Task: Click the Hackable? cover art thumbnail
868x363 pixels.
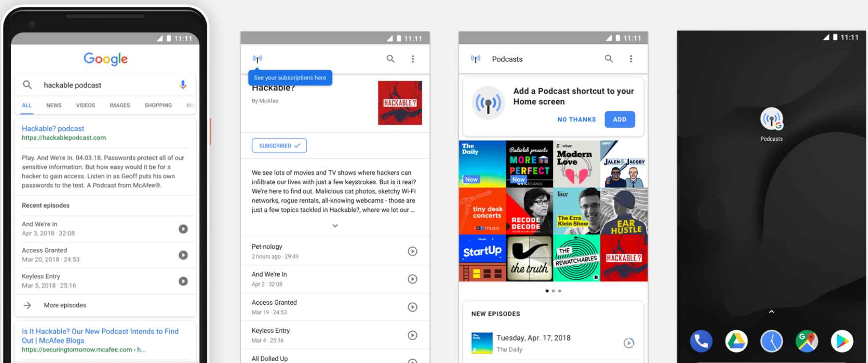Action: point(400,103)
